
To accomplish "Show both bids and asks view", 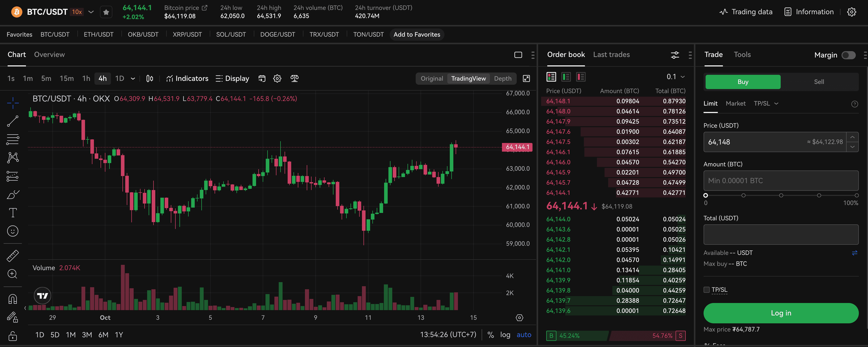I will [x=551, y=77].
